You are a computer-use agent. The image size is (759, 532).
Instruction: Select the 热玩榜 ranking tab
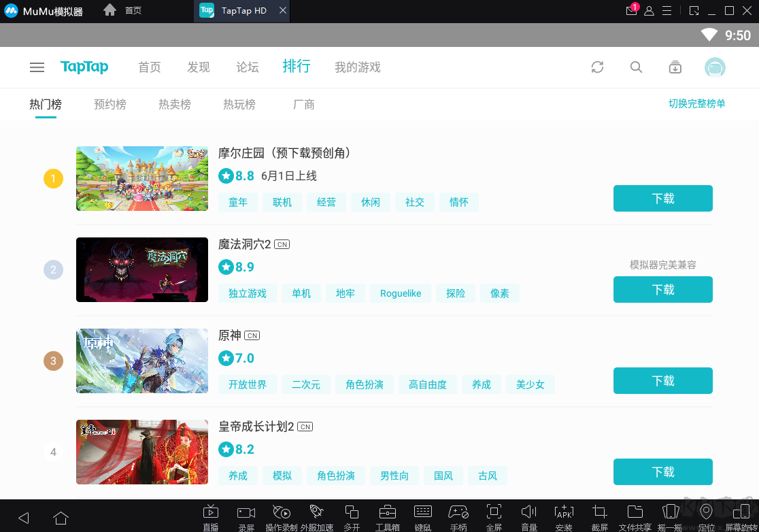(x=239, y=105)
